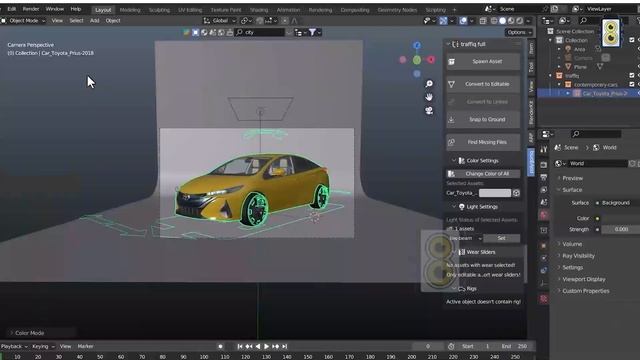Click the Car_Toyota asset color swatch
The height and width of the screenshot is (360, 640).
click(495, 193)
